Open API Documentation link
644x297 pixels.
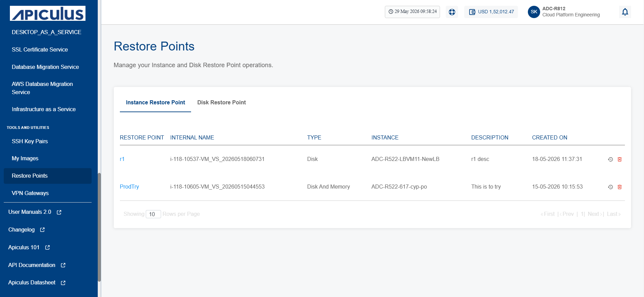32,265
